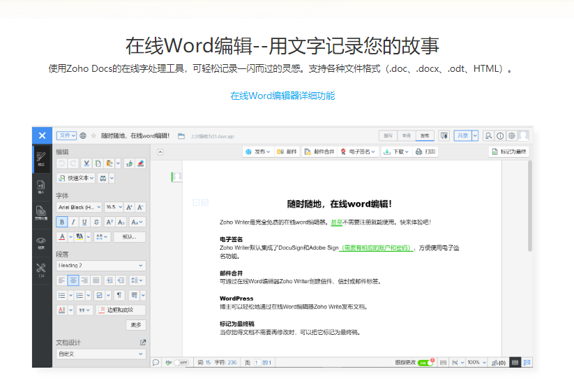
Task: Click the 打印 print button
Action: [x=425, y=151]
